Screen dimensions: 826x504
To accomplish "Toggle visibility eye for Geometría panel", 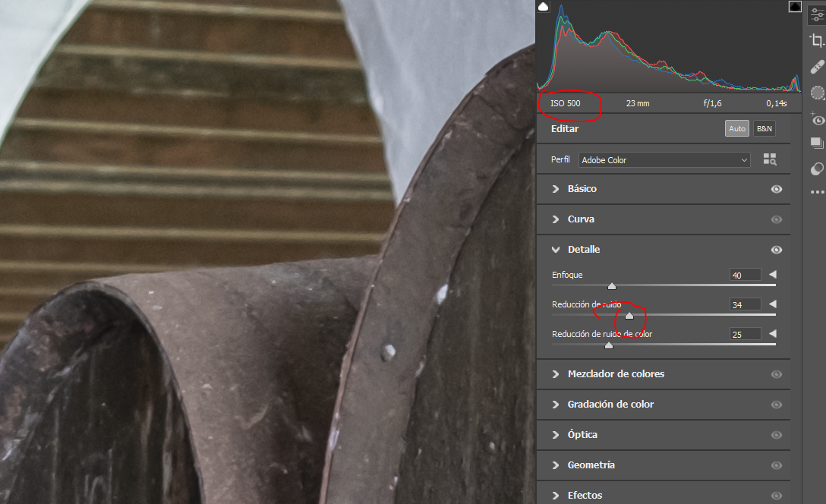I will tap(777, 465).
